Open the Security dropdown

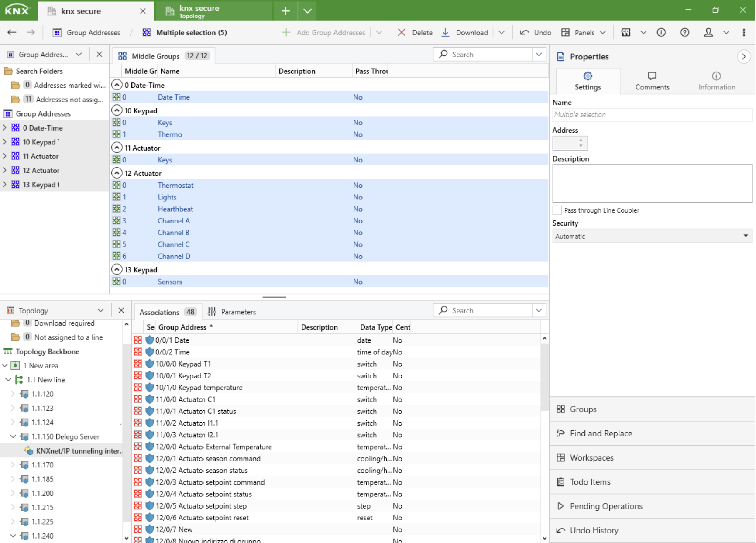(652, 236)
